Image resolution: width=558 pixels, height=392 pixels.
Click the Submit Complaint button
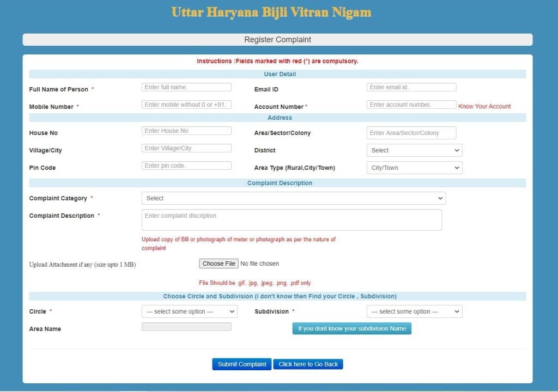coord(241,364)
